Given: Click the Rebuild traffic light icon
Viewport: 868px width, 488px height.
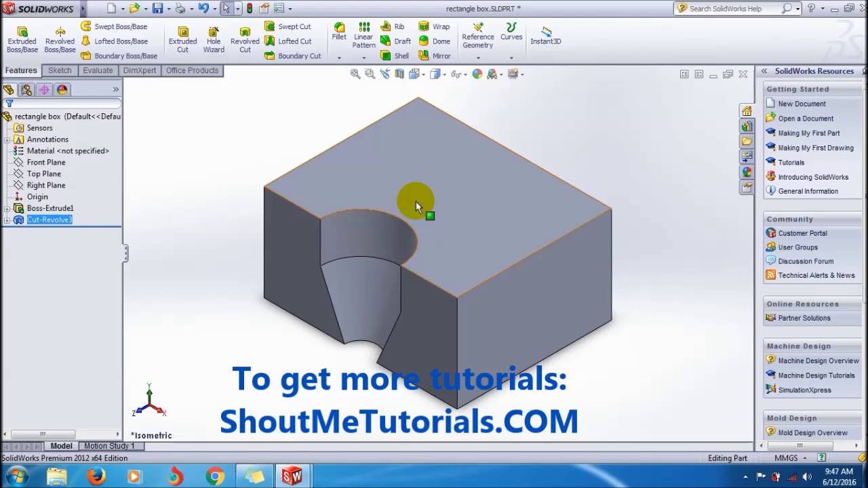Looking at the screenshot, I should click(250, 9).
